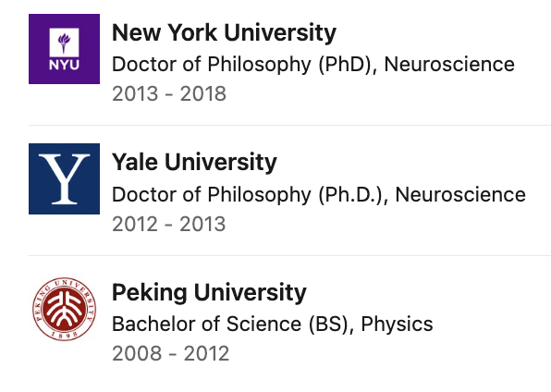Image resolution: width=551 pixels, height=392 pixels.
Task: Select the Yale Doctor of Philosophy (Ph.D.) line
Action: [319, 195]
